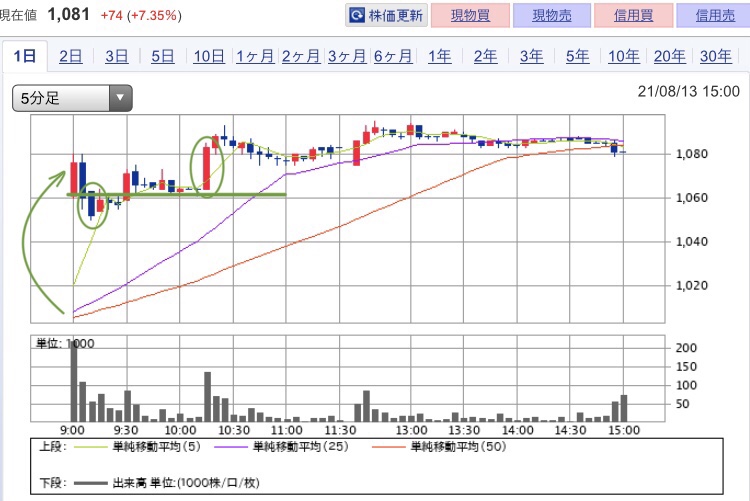Switch to the 30年 chart tab
The image size is (750, 501).
click(716, 56)
